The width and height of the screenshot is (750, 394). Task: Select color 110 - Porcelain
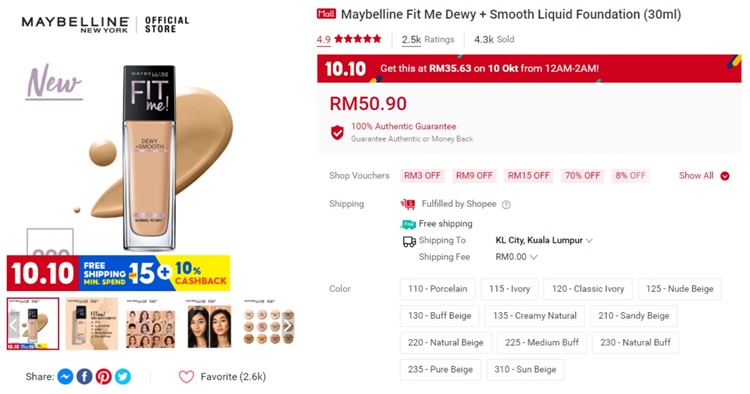click(x=438, y=289)
